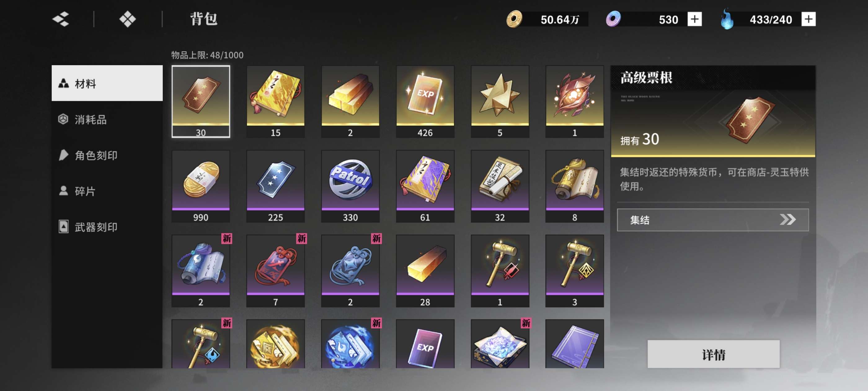The height and width of the screenshot is (391, 868).
Task: Switch to the 碎片 fragments tab
Action: pos(107,191)
